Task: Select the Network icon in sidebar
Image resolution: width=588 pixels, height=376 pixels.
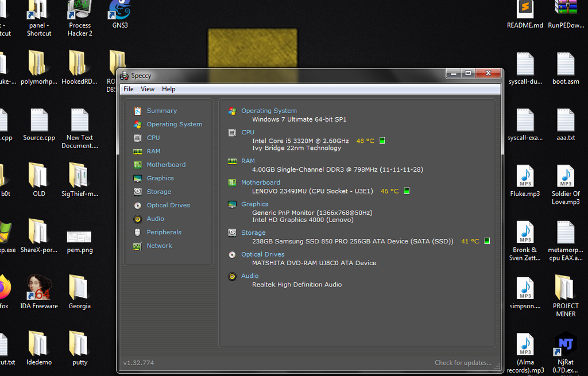Action: tap(138, 246)
